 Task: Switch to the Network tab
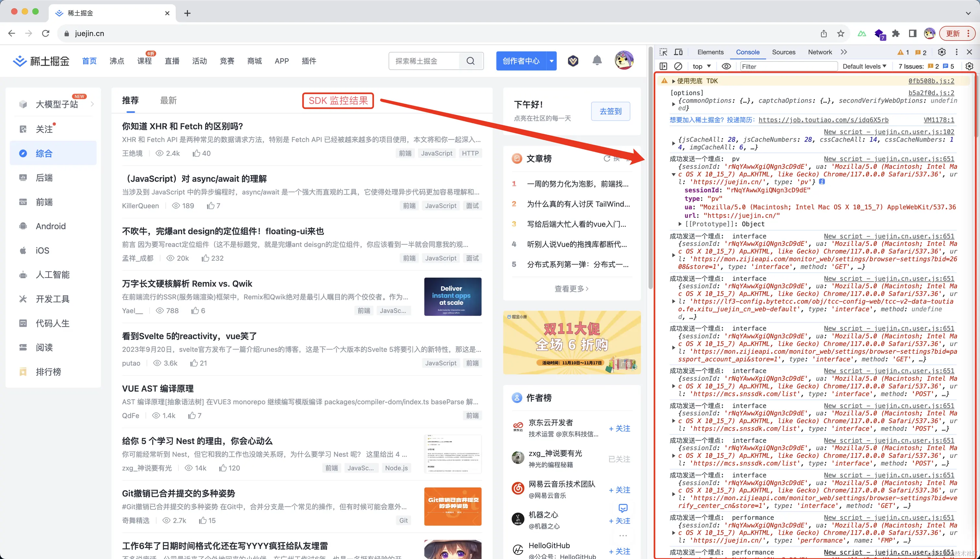click(x=820, y=52)
